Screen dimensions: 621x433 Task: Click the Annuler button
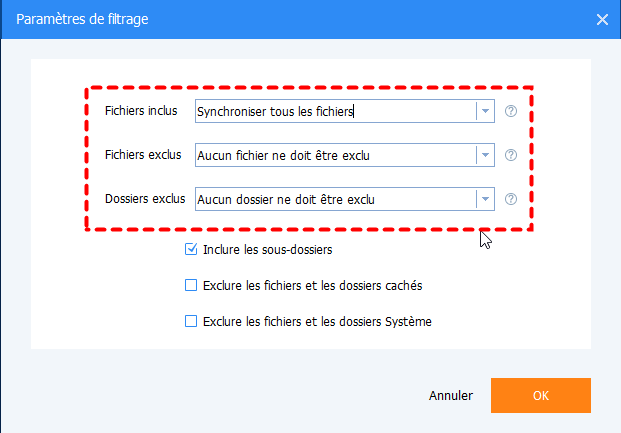click(451, 395)
